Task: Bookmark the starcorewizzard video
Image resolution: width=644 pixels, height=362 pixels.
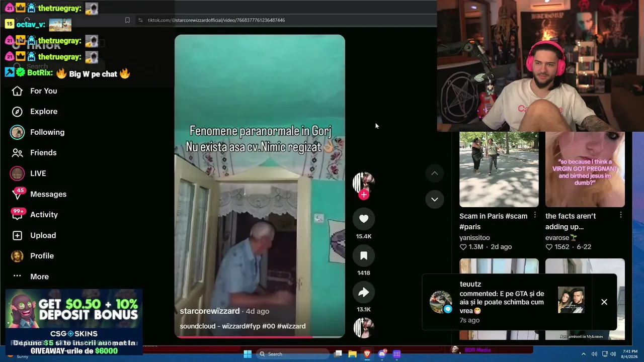Action: coord(363,255)
